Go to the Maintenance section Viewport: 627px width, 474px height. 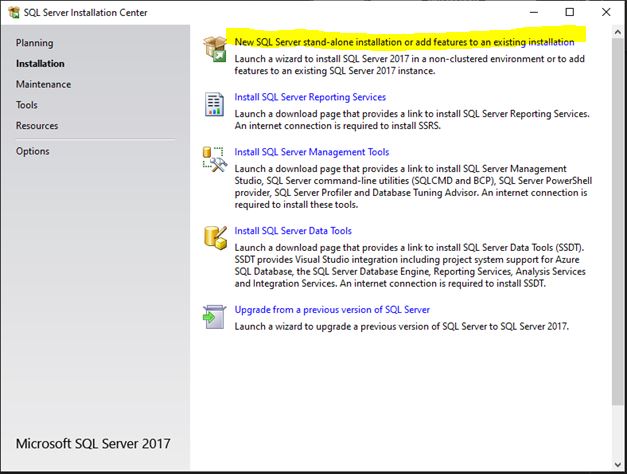[x=43, y=84]
